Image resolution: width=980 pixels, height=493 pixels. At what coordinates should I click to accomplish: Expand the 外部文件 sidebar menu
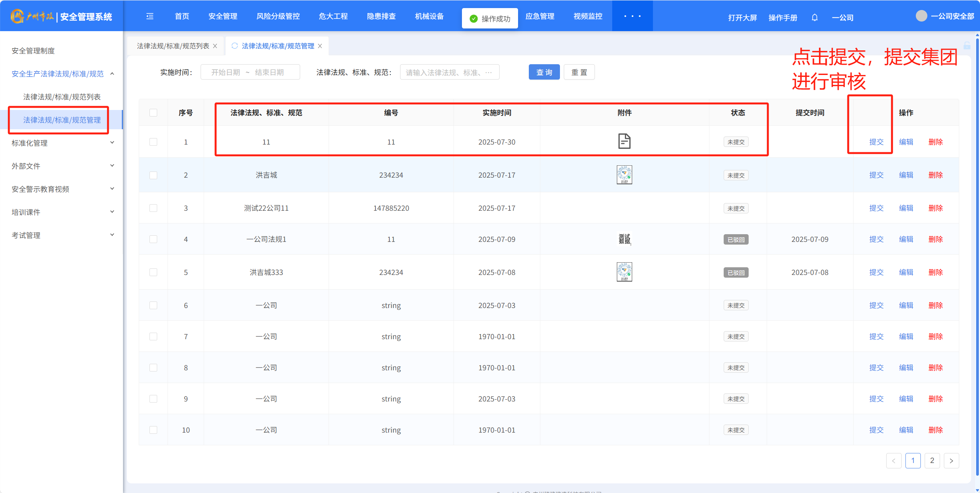(61, 166)
